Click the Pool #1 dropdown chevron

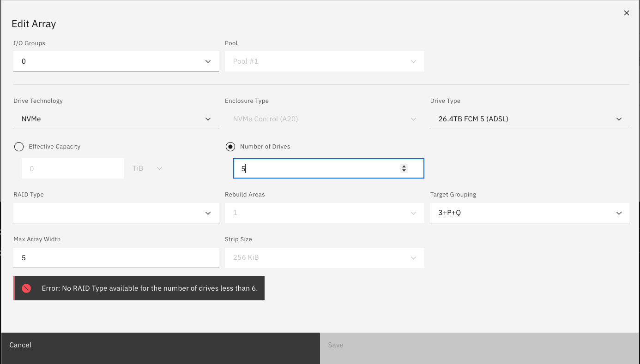pos(413,61)
